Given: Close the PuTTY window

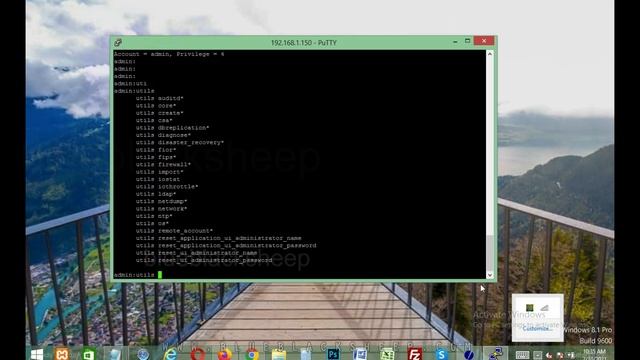Looking at the screenshot, I should 484,41.
